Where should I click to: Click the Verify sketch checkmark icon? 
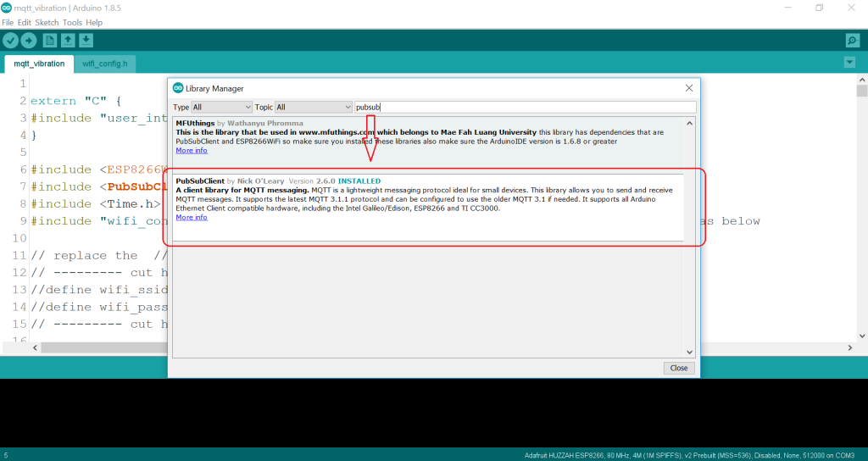click(x=10, y=41)
